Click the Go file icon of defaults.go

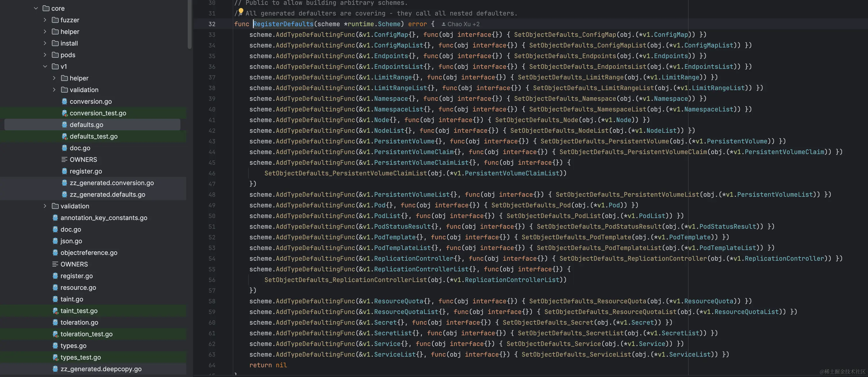[64, 125]
